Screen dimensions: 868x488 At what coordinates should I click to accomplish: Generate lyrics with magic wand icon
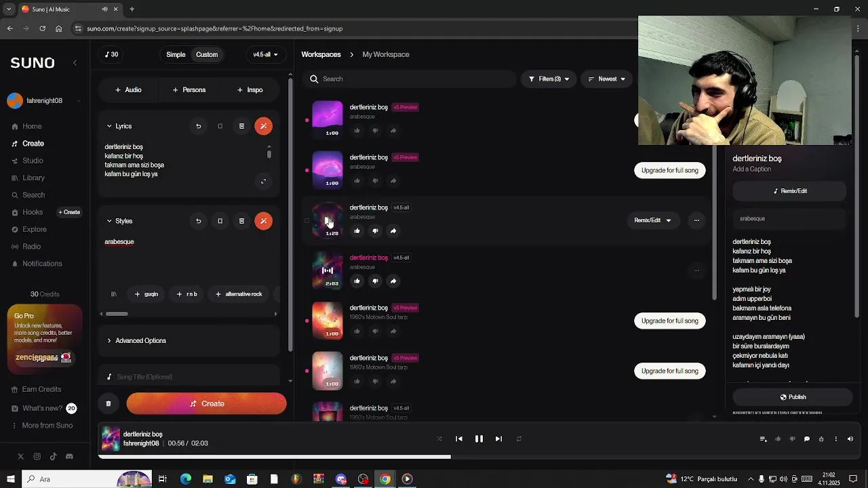tap(263, 126)
